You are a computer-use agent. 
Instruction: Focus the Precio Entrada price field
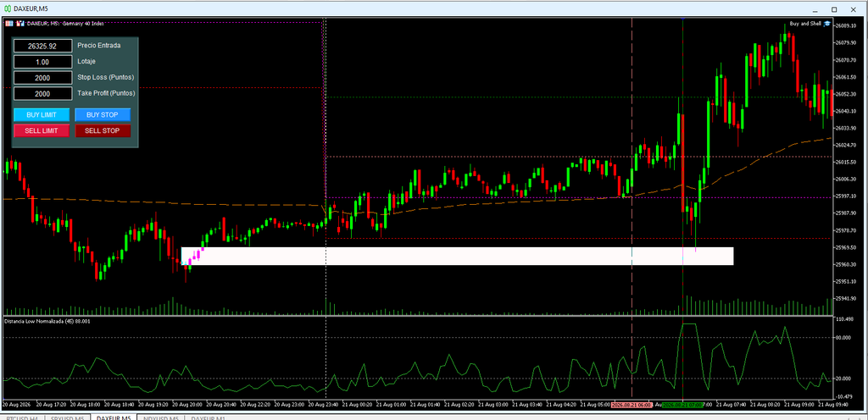pyautogui.click(x=42, y=46)
